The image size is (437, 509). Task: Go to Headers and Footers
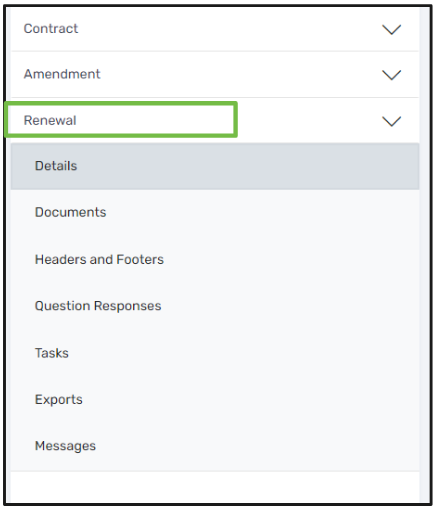(215, 259)
